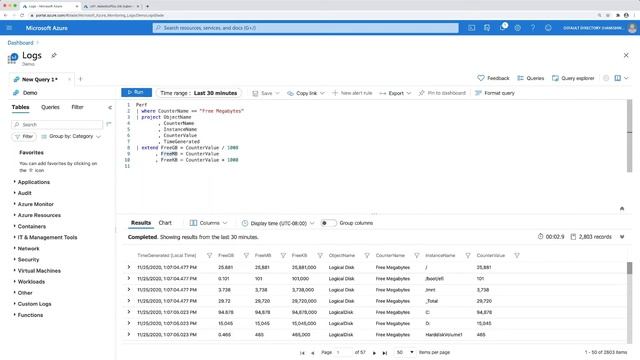Viewport: 640px width, 360px height.
Task: Go to last results page
Action: pos(384,353)
